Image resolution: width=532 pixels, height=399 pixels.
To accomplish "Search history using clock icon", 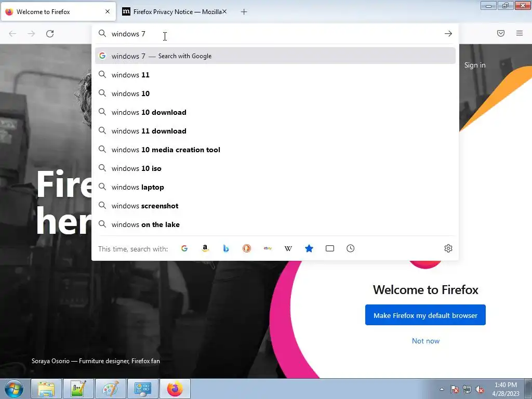I will [351, 248].
